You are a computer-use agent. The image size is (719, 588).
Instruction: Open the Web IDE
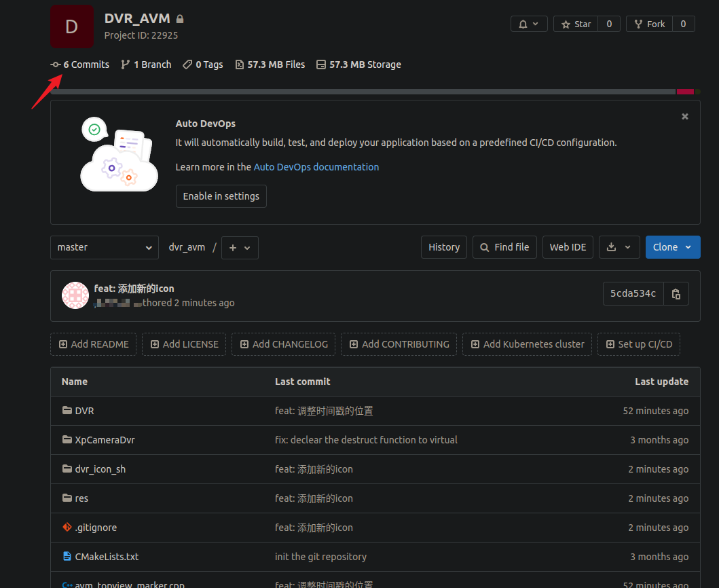568,247
